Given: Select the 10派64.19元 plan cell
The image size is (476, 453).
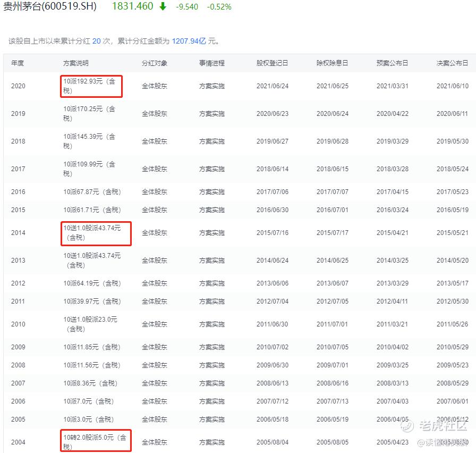Looking at the screenshot, I should point(92,283).
